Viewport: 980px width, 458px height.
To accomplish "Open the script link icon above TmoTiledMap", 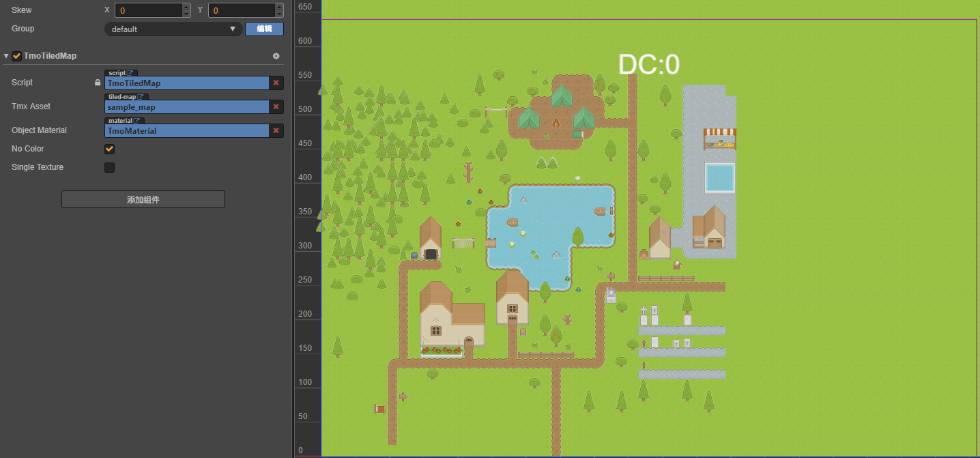I will pyautogui.click(x=132, y=73).
